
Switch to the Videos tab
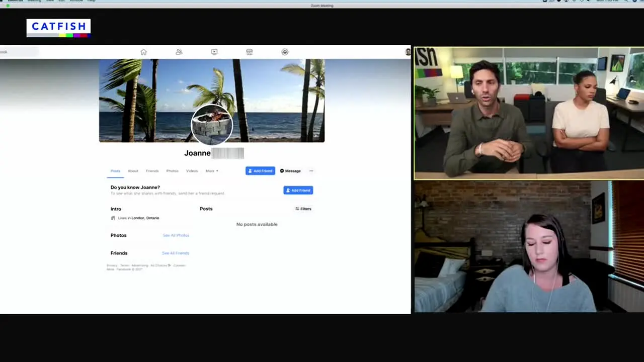point(192,171)
